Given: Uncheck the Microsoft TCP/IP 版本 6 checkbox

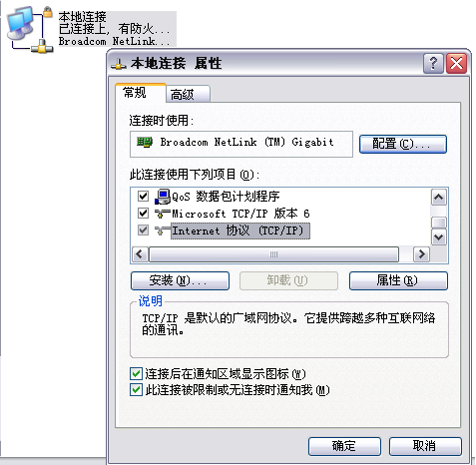Looking at the screenshot, I should [x=143, y=213].
